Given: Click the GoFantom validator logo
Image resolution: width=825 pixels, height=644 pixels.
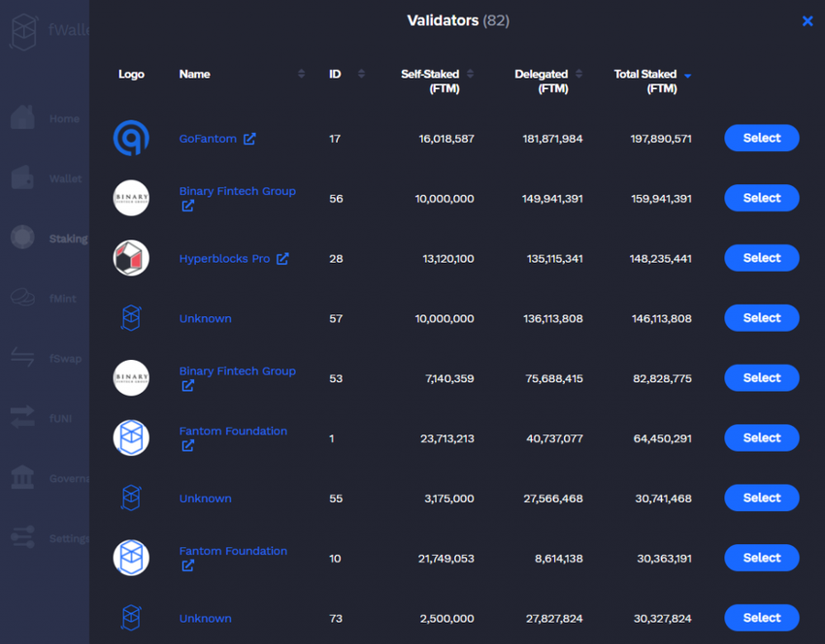Looking at the screenshot, I should coord(131,139).
